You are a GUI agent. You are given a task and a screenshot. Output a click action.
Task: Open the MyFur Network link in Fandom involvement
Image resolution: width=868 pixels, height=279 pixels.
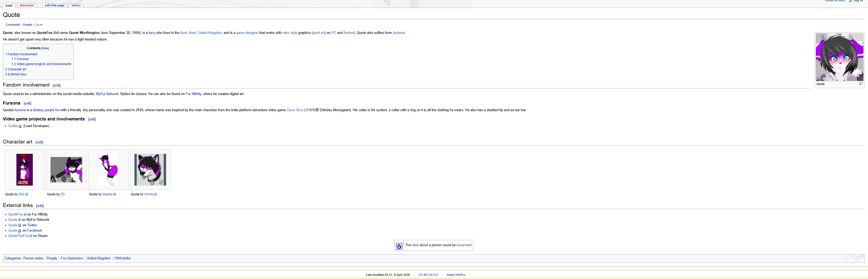(x=107, y=94)
